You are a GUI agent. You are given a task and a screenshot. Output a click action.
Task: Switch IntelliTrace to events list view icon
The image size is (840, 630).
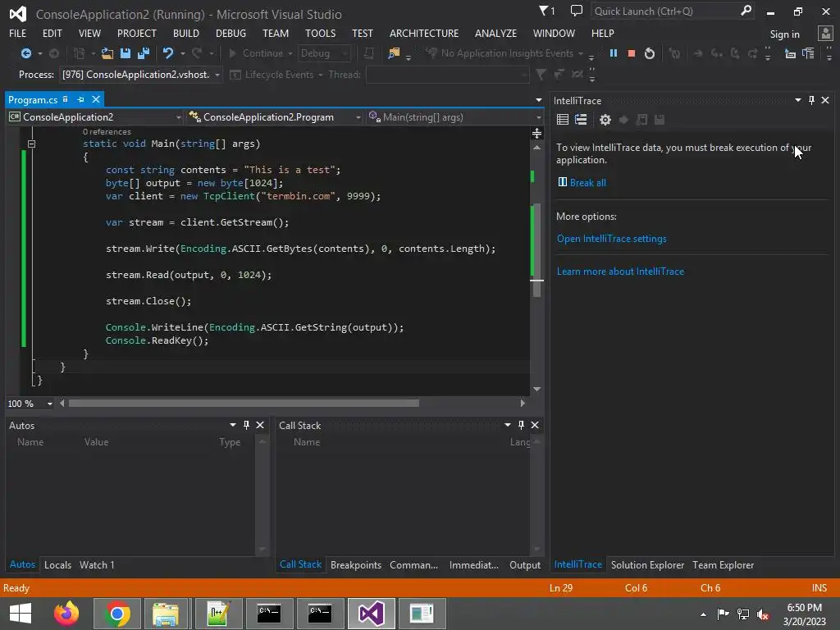click(563, 120)
